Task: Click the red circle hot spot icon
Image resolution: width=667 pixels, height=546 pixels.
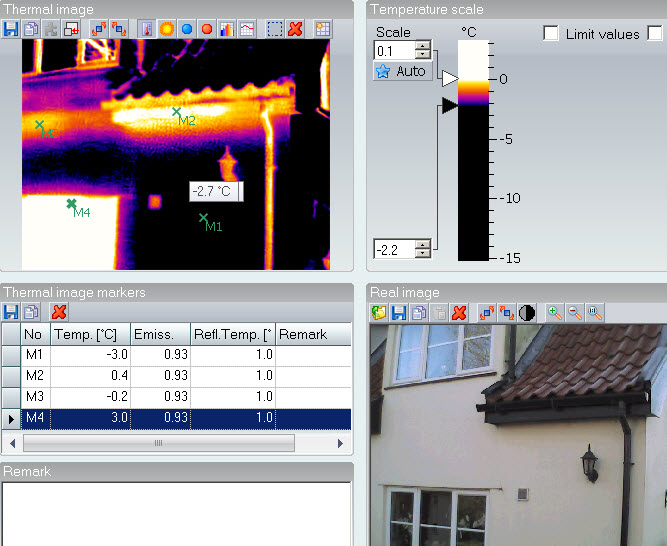Action: click(206, 29)
